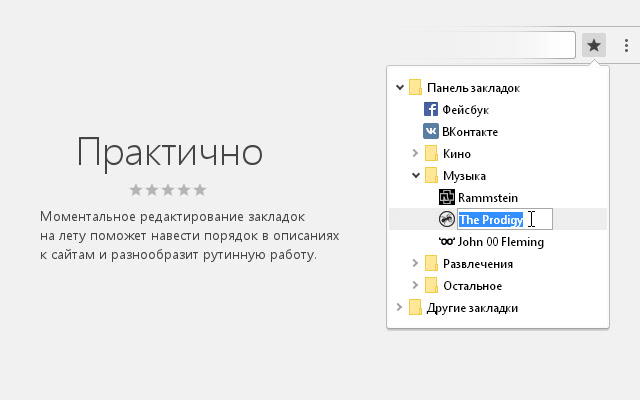The image size is (640, 400).
Task: Select the Музыка folder label
Action: tap(464, 176)
